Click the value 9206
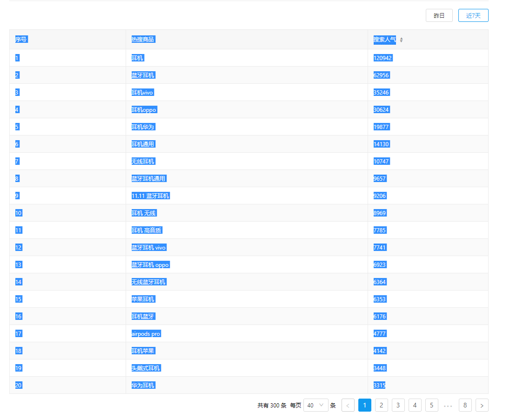510x420 pixels. pyautogui.click(x=380, y=196)
